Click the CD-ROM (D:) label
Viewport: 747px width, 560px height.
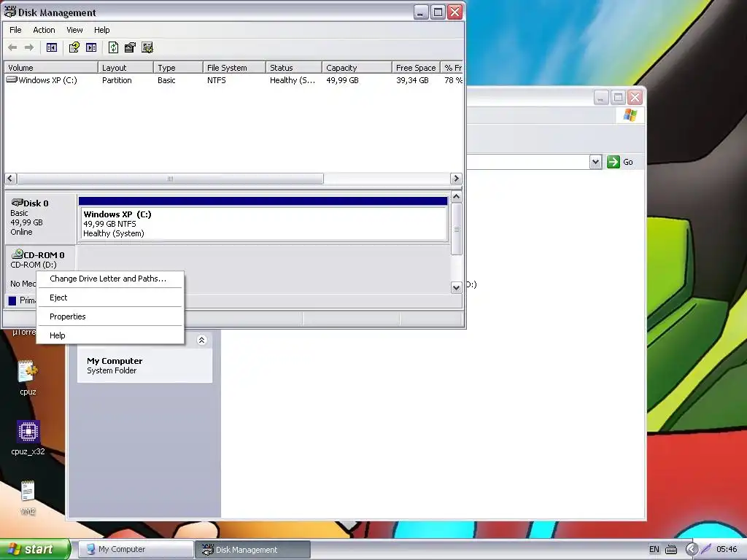point(34,265)
